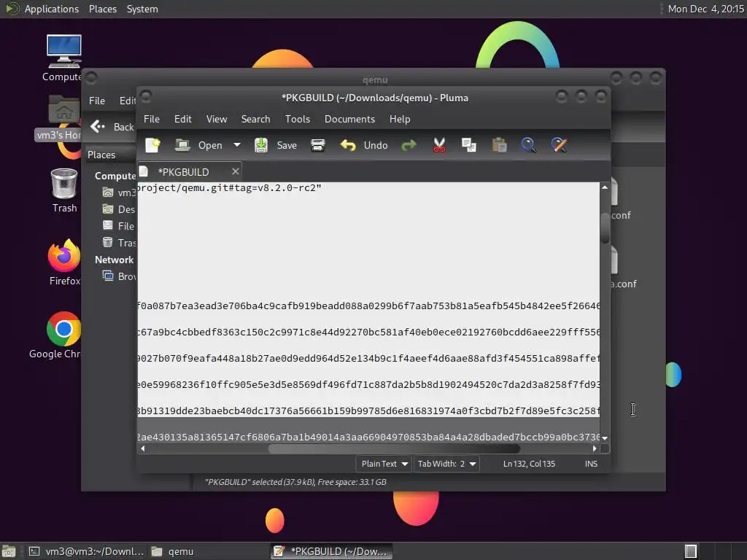Click the Pluma window menu button

coord(146,97)
